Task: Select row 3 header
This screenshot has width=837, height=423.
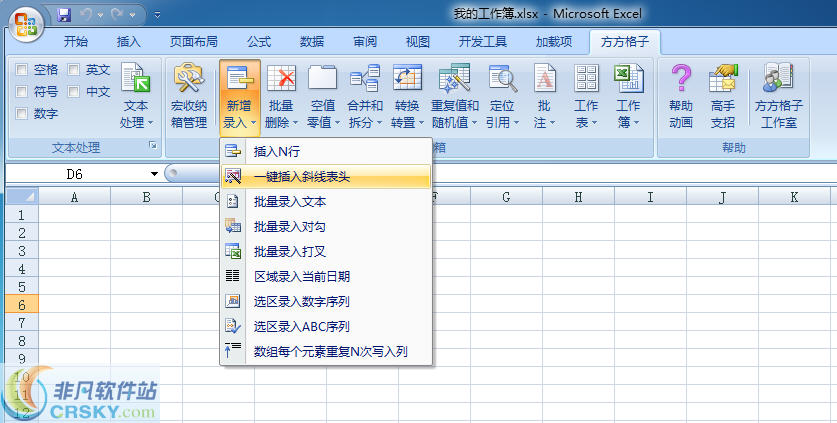Action: pyautogui.click(x=22, y=250)
